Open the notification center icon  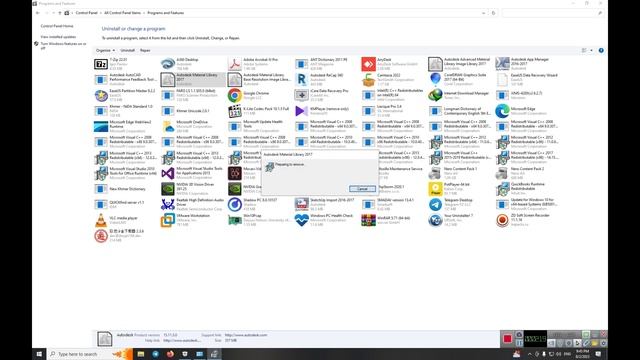click(x=598, y=354)
